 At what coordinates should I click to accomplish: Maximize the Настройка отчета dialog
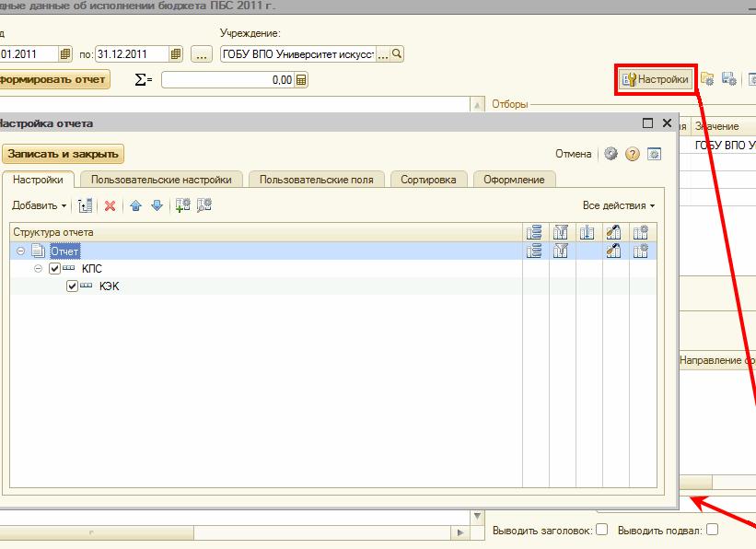point(647,123)
